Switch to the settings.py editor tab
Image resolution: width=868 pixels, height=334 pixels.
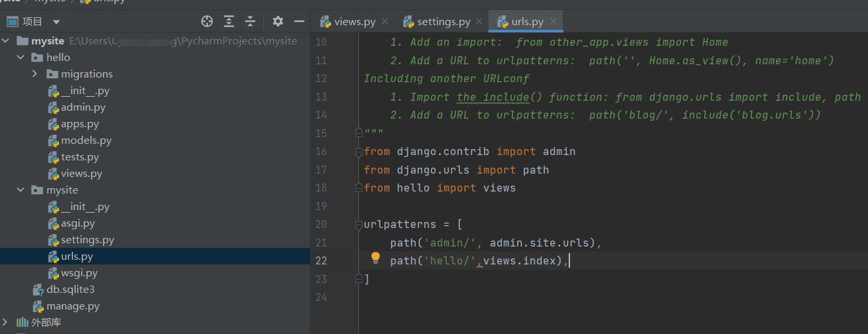(444, 22)
